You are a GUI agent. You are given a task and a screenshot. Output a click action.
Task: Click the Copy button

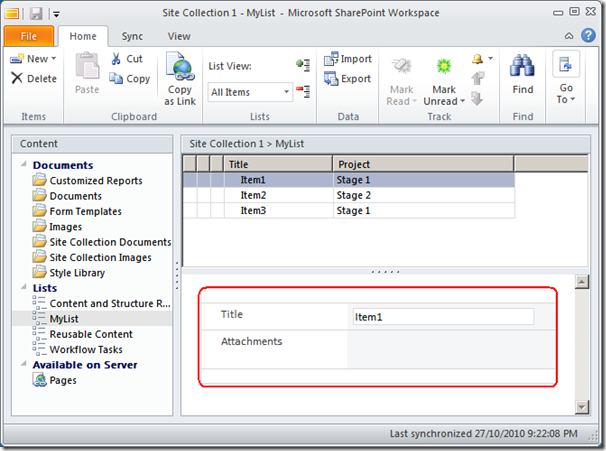pos(130,78)
